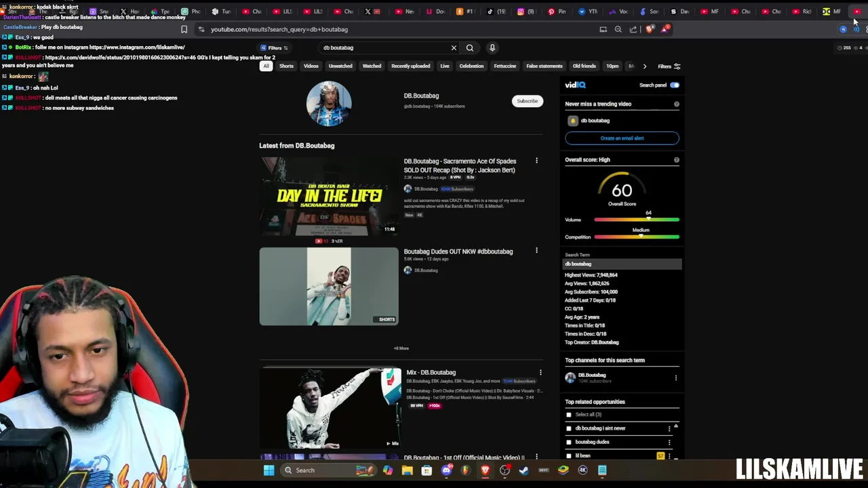Select the Watched filter chip
This screenshot has width=868, height=488.
(x=372, y=66)
